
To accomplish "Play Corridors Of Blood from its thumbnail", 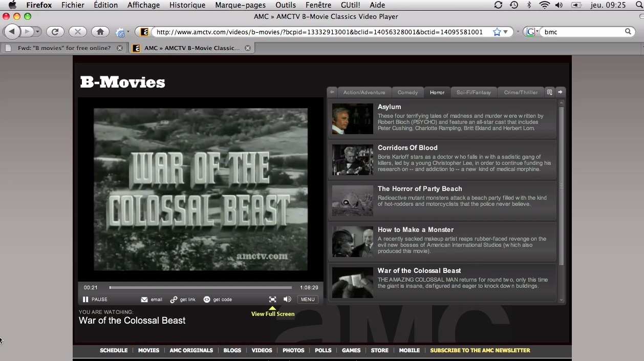I will 353,160.
